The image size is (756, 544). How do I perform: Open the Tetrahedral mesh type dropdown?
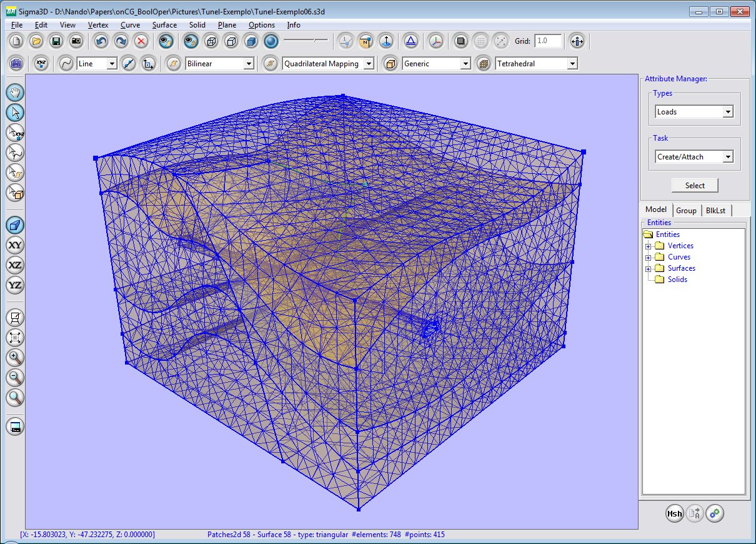point(572,63)
